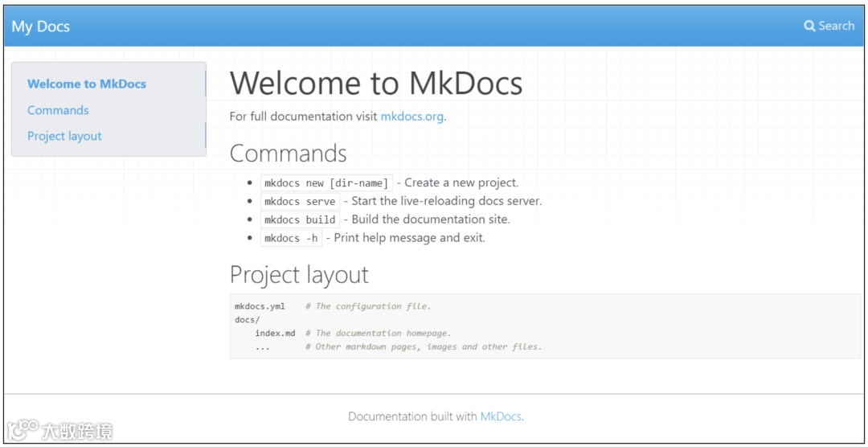The height and width of the screenshot is (447, 868).
Task: Jump to Commands section in sidebar
Action: pyautogui.click(x=58, y=110)
